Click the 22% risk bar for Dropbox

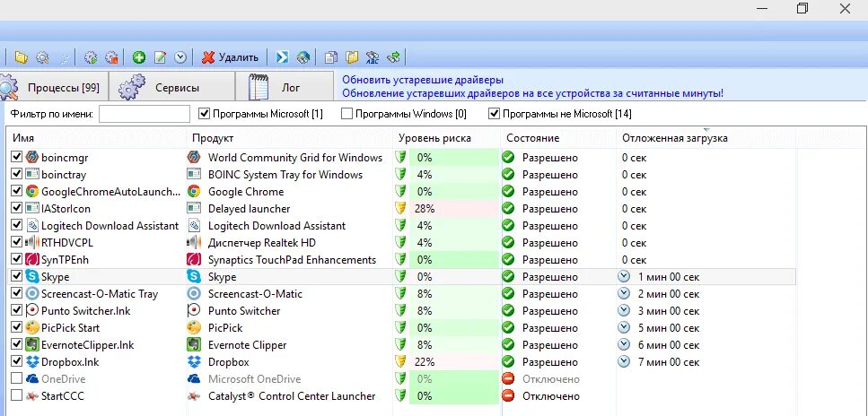[454, 362]
